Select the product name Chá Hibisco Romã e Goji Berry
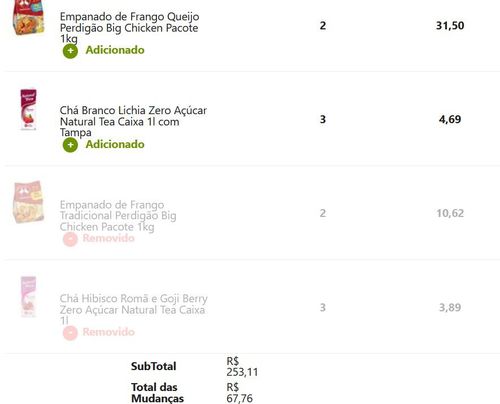Image resolution: width=500 pixels, height=404 pixels. [x=134, y=309]
